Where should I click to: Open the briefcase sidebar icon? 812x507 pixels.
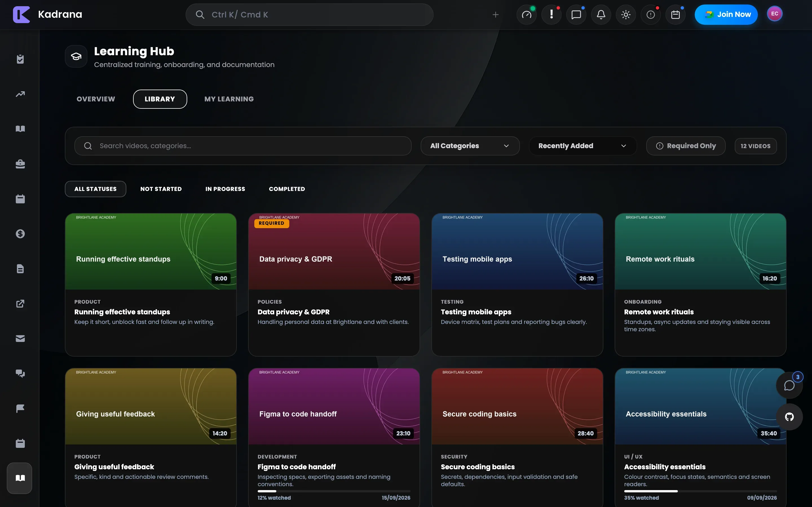pyautogui.click(x=20, y=164)
